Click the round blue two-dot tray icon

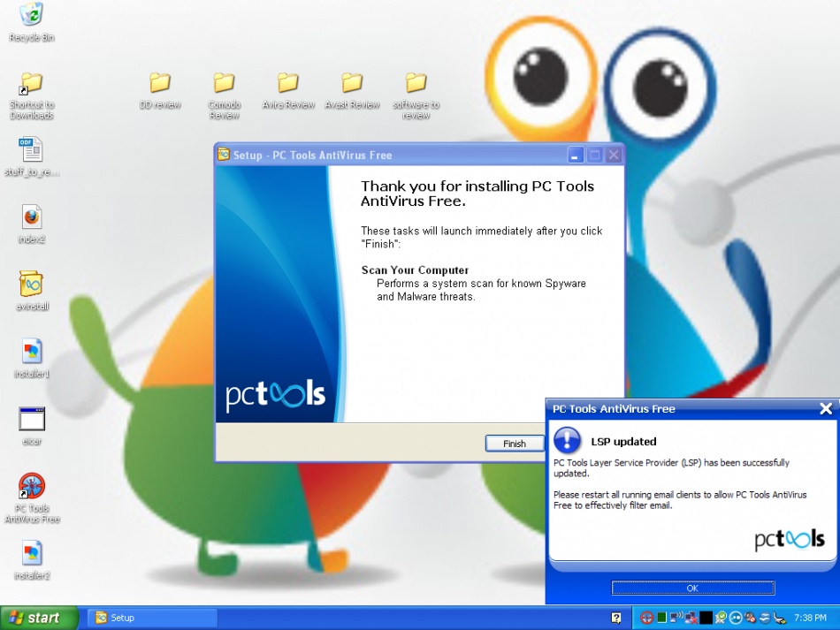(736, 619)
